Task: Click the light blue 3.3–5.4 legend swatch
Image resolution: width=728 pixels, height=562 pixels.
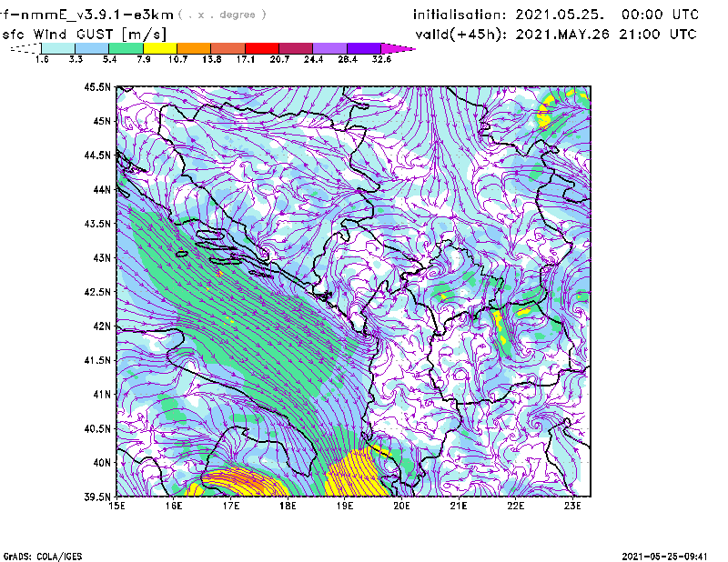Action: (x=92, y=48)
